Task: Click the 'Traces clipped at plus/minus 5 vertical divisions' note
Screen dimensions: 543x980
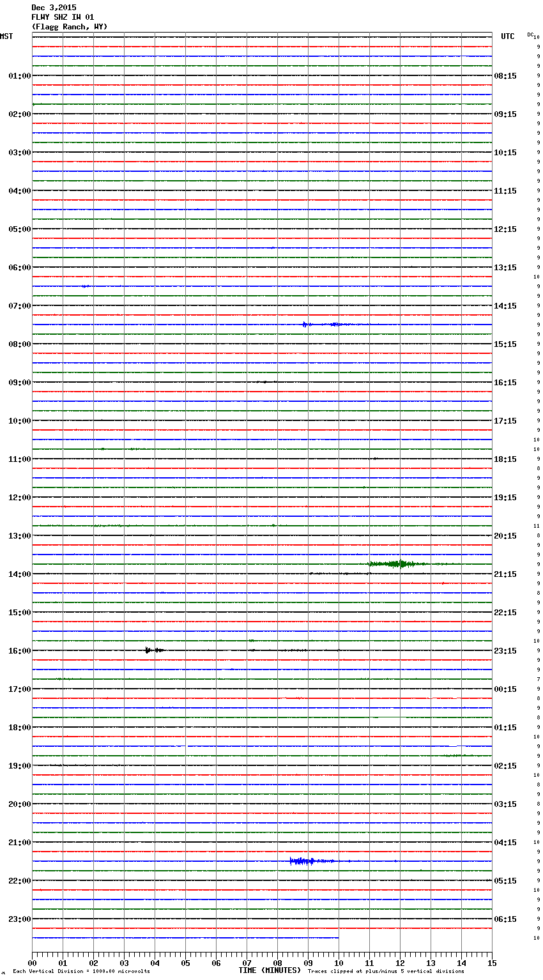Action: (x=386, y=971)
